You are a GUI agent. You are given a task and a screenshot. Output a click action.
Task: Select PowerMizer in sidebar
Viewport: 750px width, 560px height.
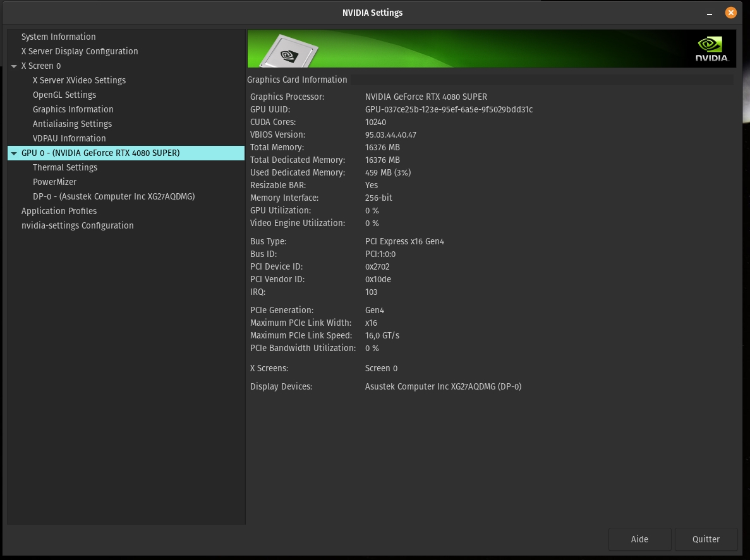click(x=54, y=182)
